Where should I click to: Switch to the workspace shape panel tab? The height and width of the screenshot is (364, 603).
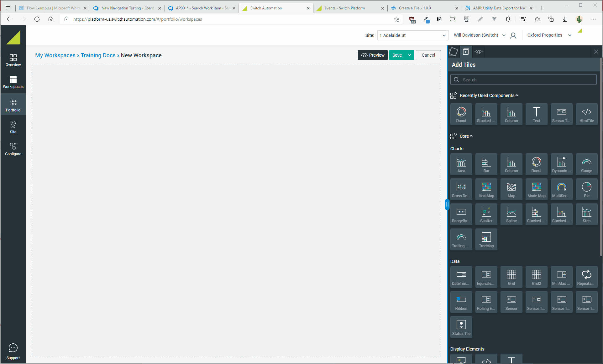tap(454, 52)
